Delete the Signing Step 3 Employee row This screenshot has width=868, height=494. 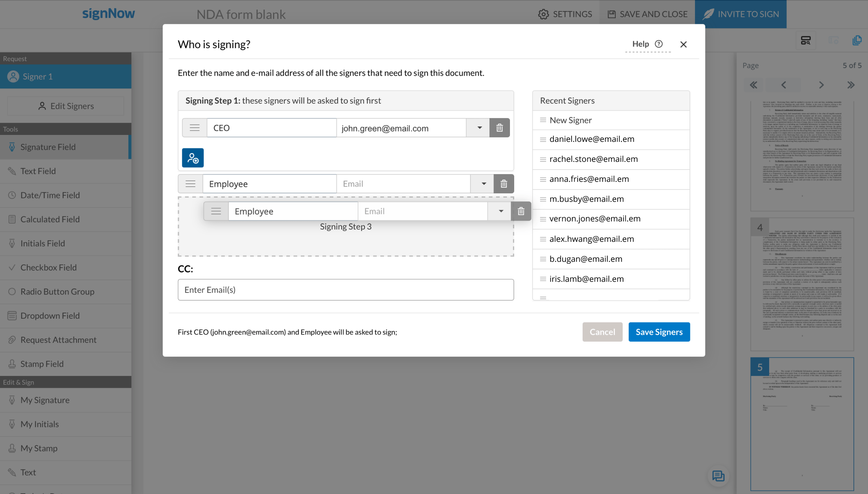(x=521, y=211)
